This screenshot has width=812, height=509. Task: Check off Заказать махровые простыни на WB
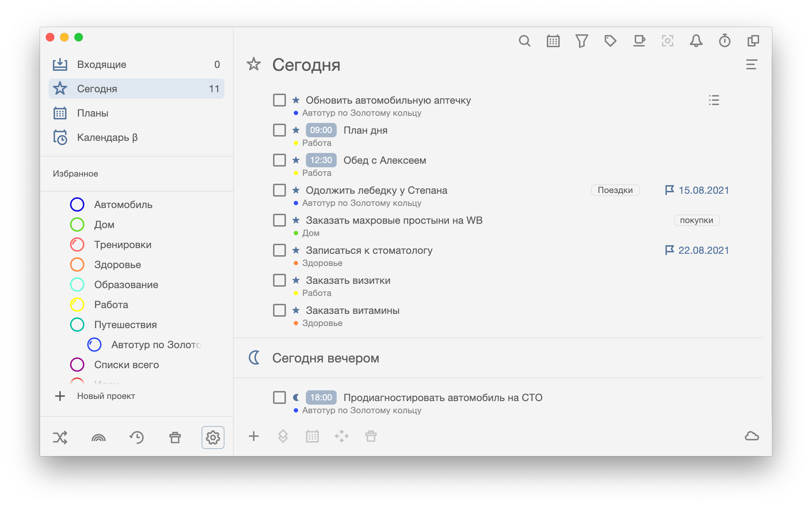click(279, 220)
